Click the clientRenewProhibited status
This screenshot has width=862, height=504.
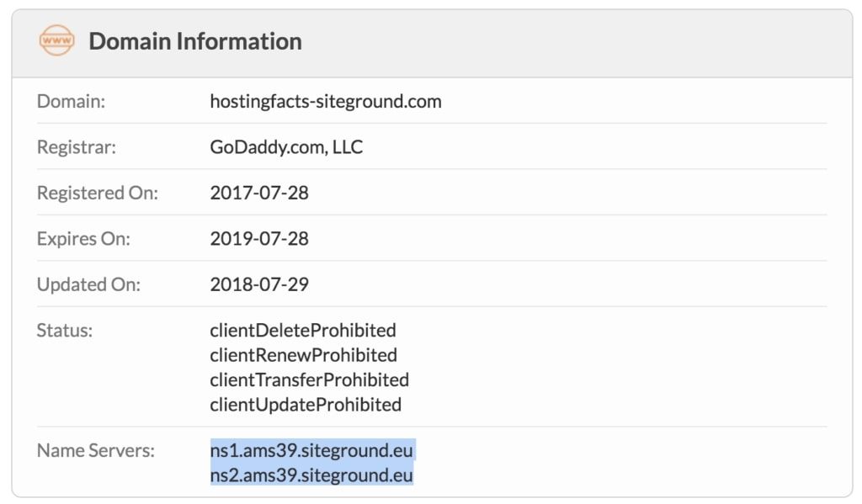tap(303, 355)
